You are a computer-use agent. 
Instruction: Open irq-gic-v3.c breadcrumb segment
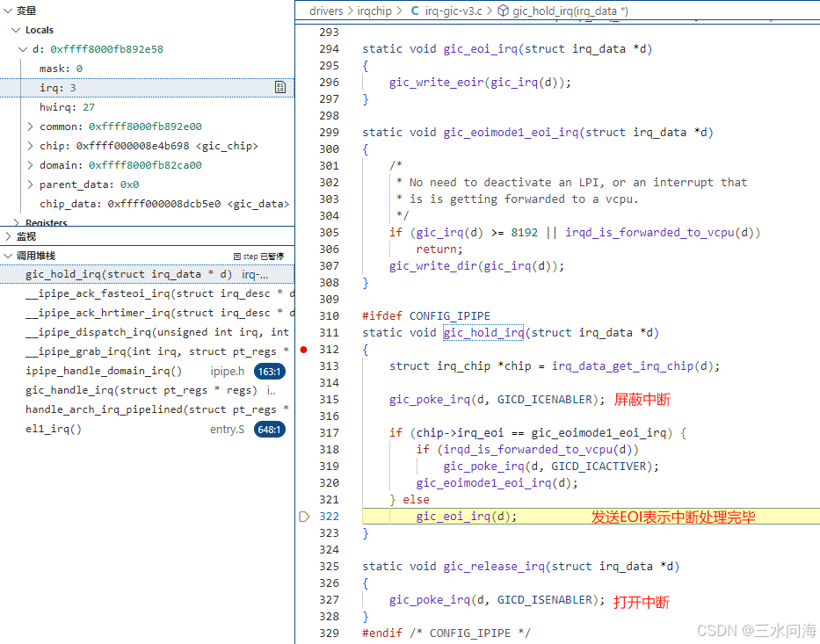(x=454, y=11)
